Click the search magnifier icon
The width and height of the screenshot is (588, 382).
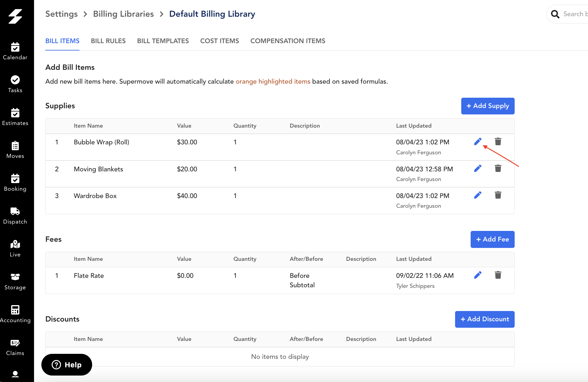click(555, 14)
